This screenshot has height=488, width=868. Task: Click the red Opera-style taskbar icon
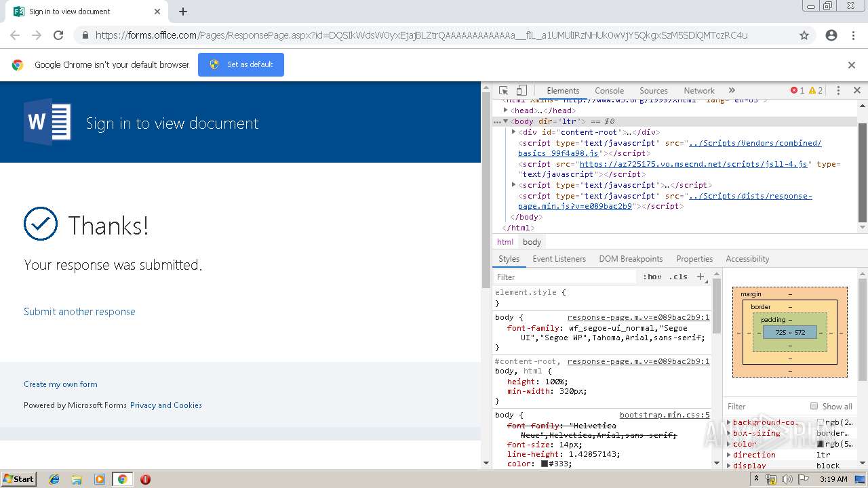click(x=145, y=479)
